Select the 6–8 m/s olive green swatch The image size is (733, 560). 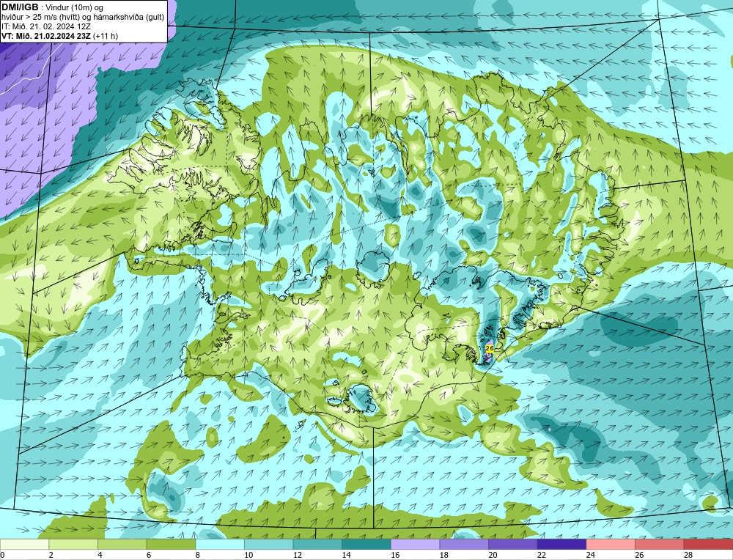click(x=171, y=544)
